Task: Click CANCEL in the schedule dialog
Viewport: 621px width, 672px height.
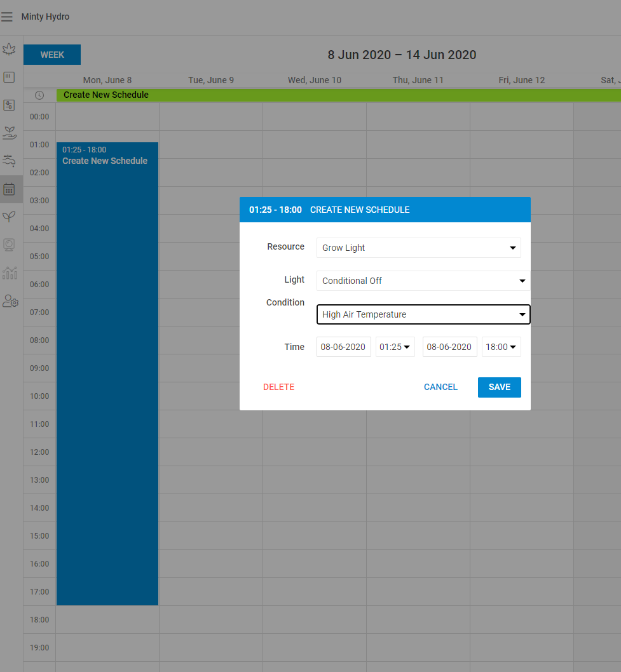Action: [440, 387]
